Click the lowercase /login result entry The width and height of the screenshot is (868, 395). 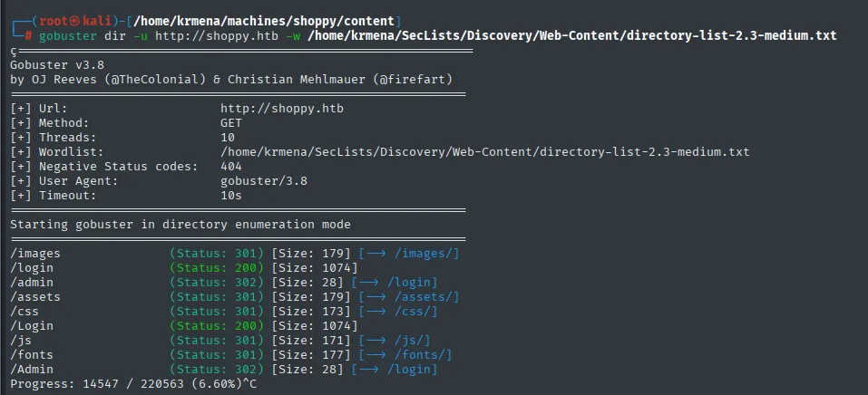[32, 268]
